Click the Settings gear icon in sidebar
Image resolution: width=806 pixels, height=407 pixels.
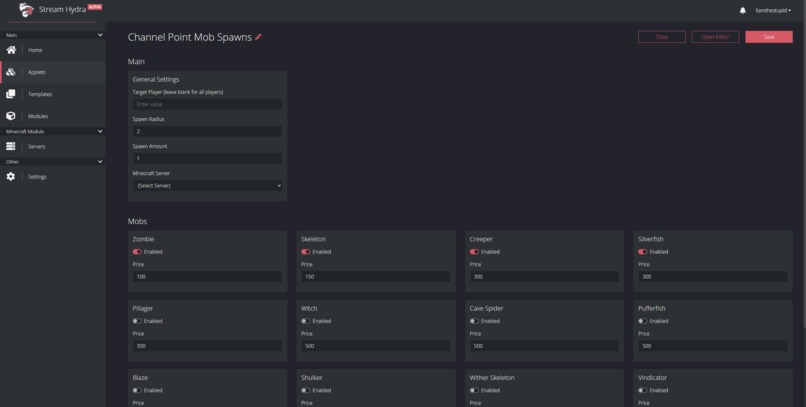11,176
